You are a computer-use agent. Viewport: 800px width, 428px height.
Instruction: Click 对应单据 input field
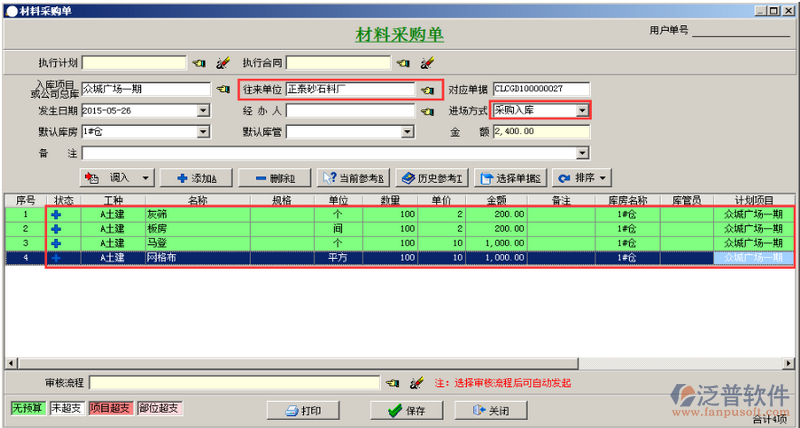541,89
